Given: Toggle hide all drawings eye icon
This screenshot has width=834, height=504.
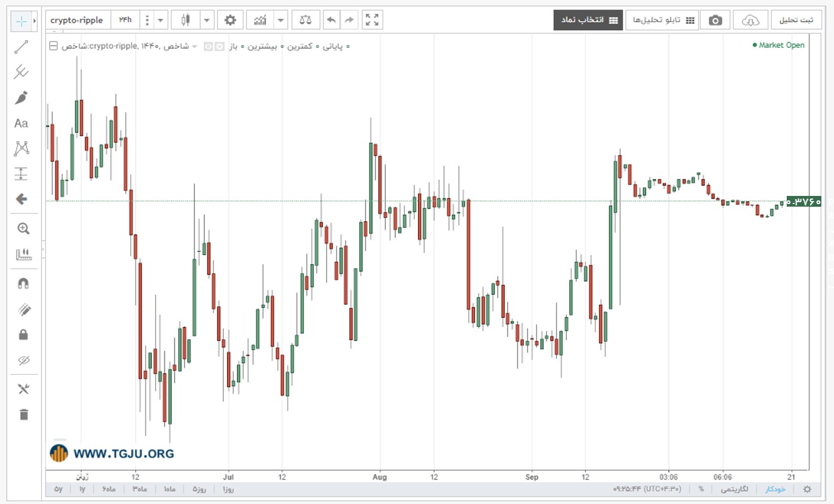Looking at the screenshot, I should [23, 360].
